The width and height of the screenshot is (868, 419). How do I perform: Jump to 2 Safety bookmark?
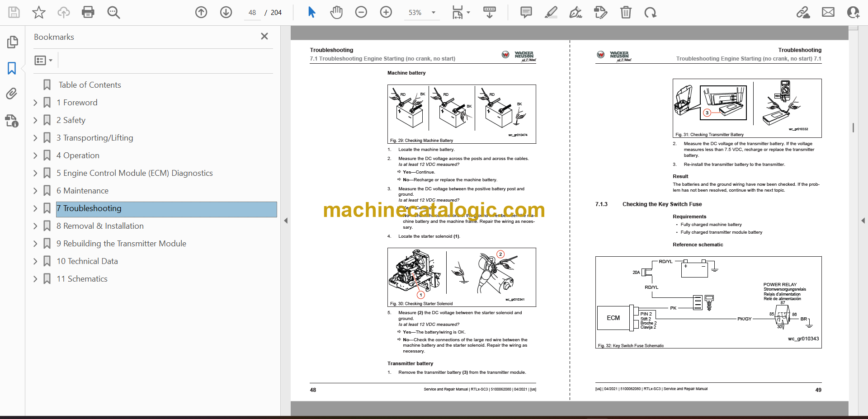coord(71,120)
